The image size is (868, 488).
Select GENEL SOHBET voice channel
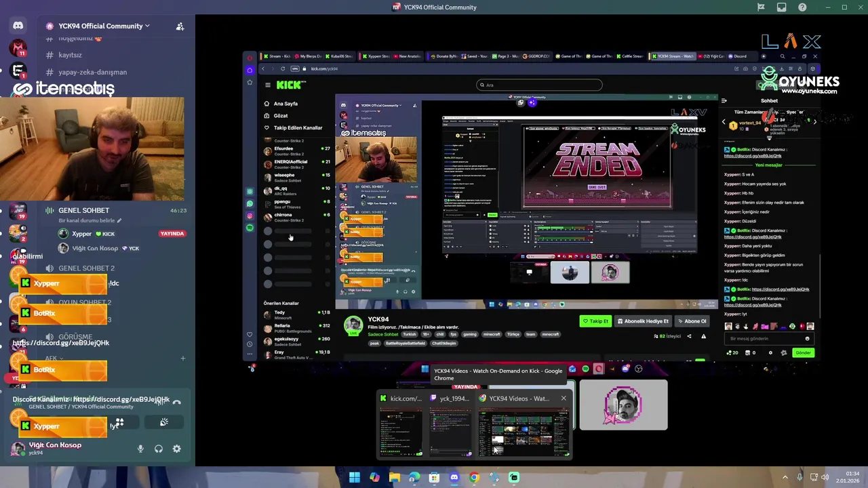click(x=83, y=210)
